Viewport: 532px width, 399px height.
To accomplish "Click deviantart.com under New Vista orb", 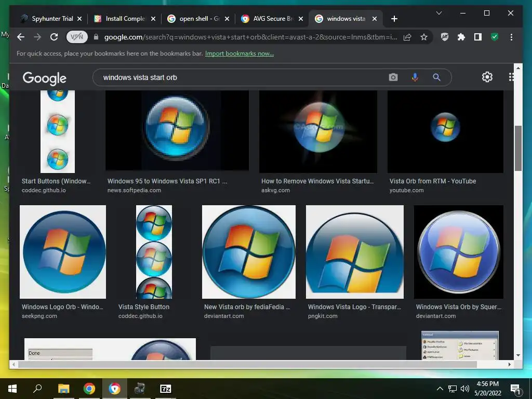I will 224,316.
